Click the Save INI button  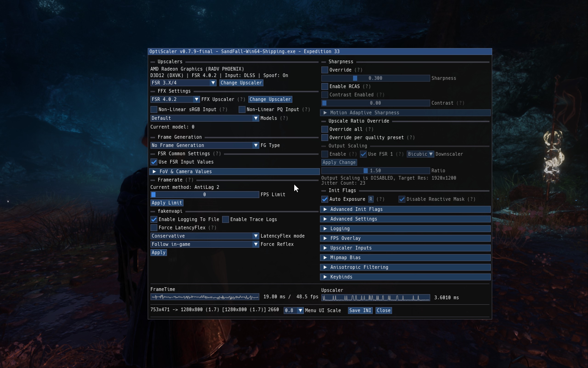coord(360,310)
